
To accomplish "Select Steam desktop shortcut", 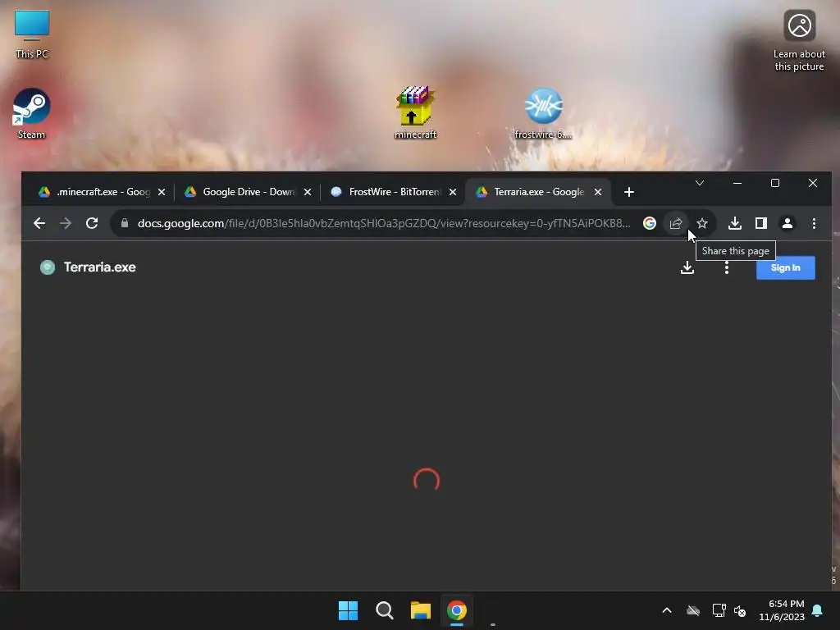I will tap(32, 113).
